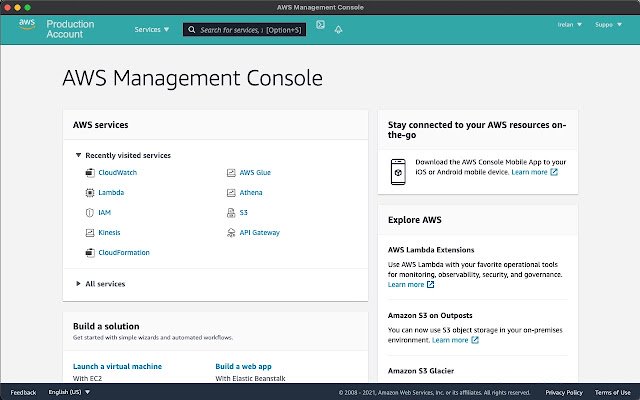
Task: Click the CloudFormation service icon
Action: pos(90,253)
